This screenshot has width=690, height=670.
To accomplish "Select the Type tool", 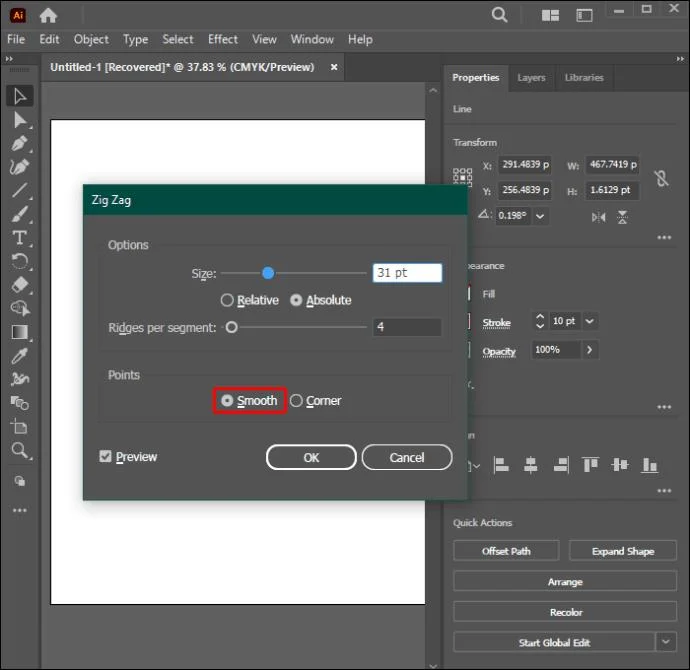I will point(19,238).
